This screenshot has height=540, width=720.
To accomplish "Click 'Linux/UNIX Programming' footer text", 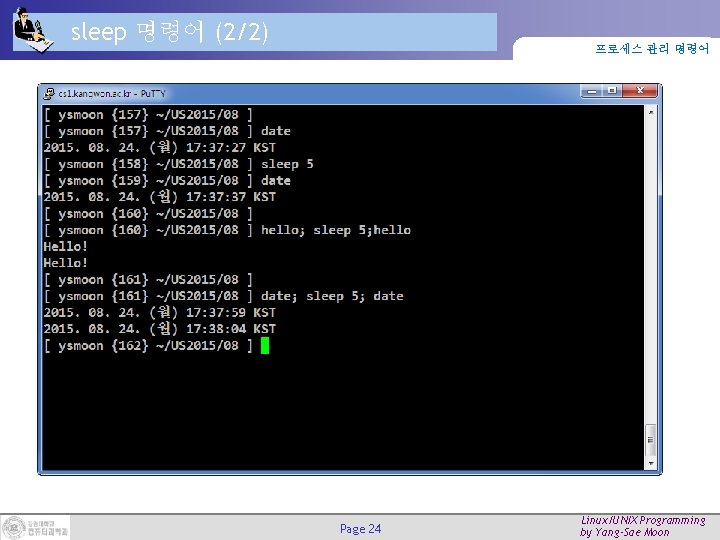I will (x=643, y=520).
